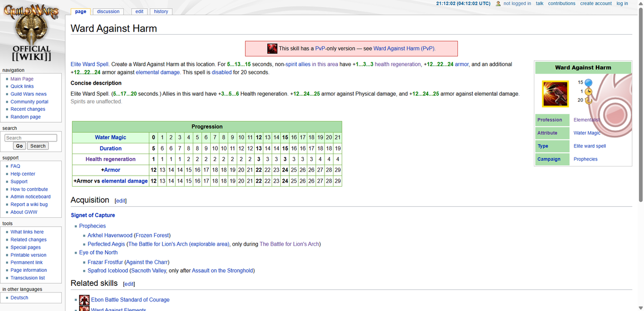Click the health regeneration link in description

click(397, 64)
